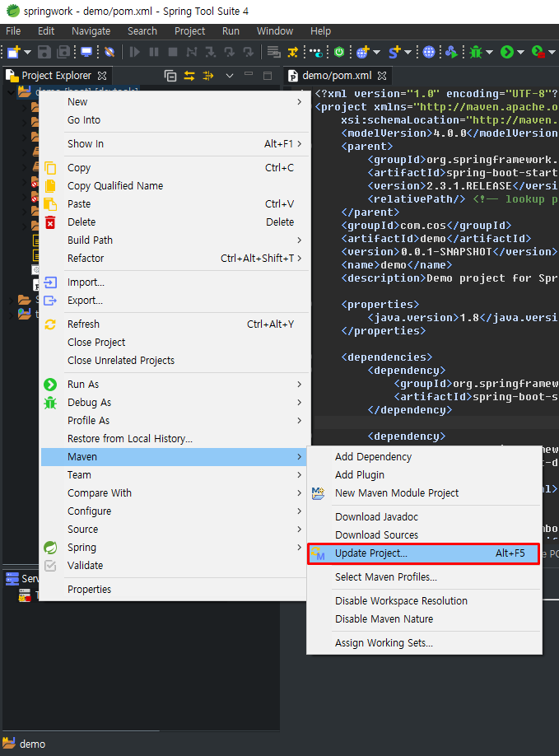Screen dimensions: 559x756
Task: Open the Search menu
Action: point(142,30)
